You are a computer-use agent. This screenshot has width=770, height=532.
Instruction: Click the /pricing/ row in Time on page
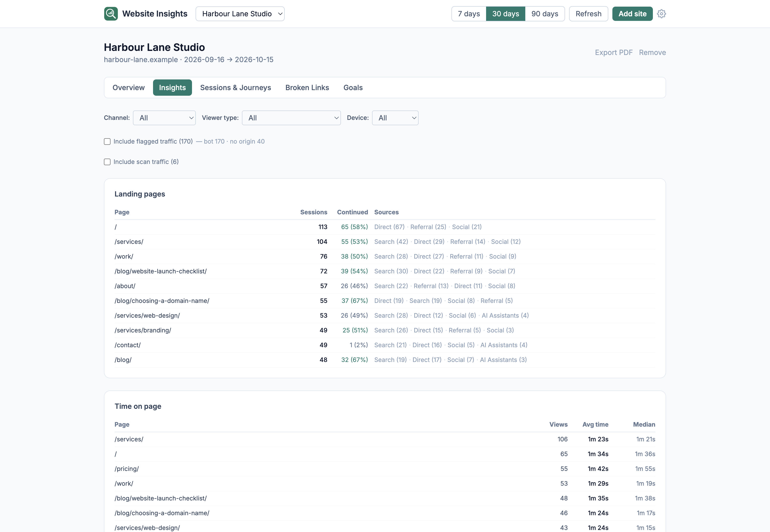(x=385, y=469)
